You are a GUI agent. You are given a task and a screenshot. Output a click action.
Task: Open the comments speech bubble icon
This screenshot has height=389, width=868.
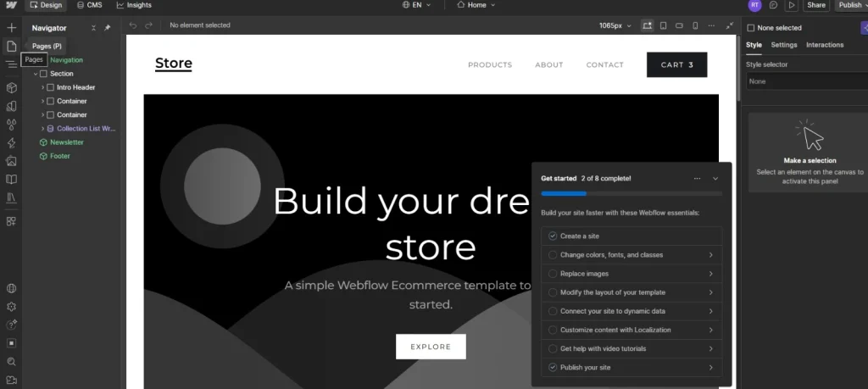[x=773, y=5]
